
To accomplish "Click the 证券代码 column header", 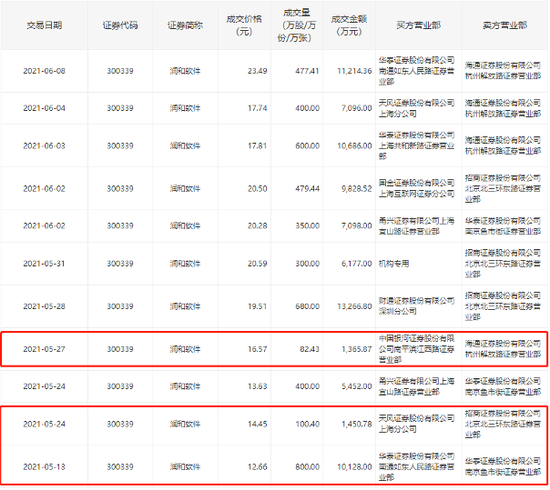I will (x=120, y=25).
